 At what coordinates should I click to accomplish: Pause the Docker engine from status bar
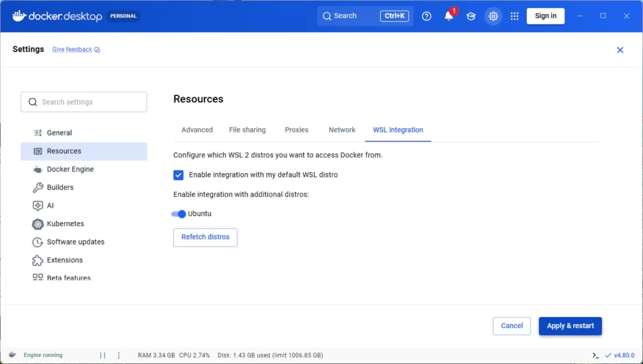(x=102, y=355)
